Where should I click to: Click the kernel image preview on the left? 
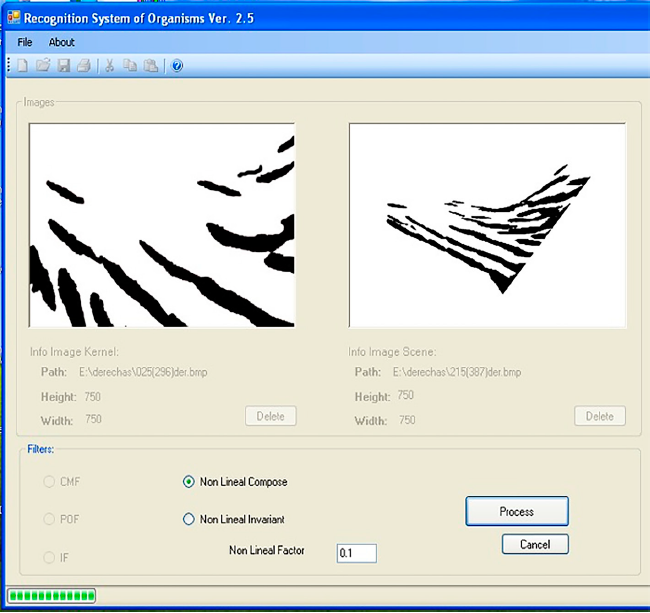pyautogui.click(x=162, y=226)
